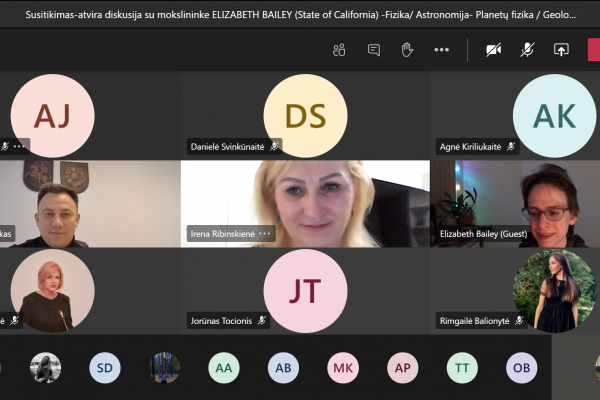Select the AB participant in bottom strip
The width and height of the screenshot is (600, 400).
284,368
